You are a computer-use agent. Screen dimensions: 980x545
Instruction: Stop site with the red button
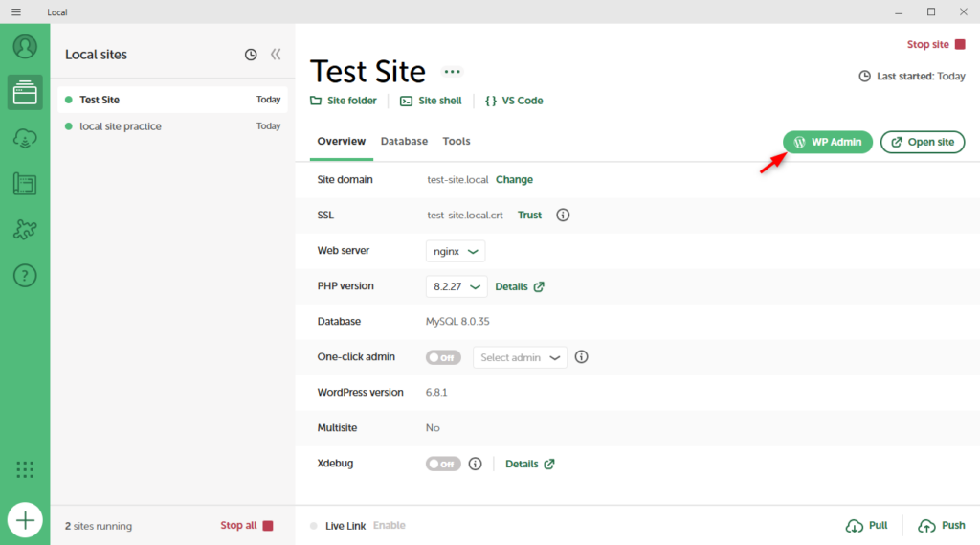(x=936, y=44)
